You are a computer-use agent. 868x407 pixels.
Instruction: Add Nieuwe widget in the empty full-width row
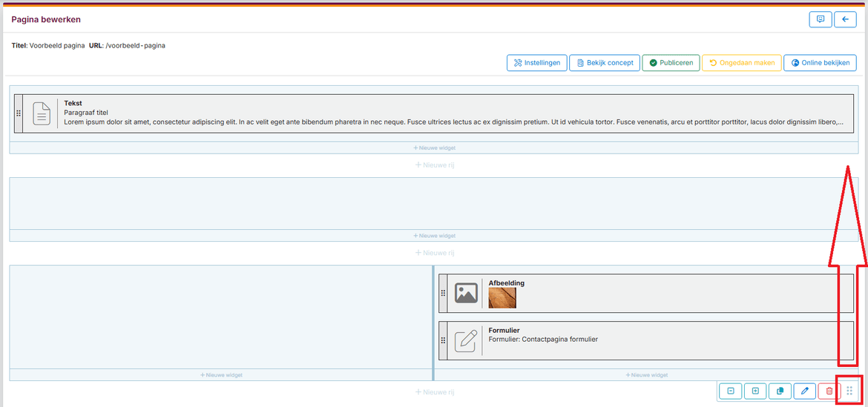click(434, 236)
